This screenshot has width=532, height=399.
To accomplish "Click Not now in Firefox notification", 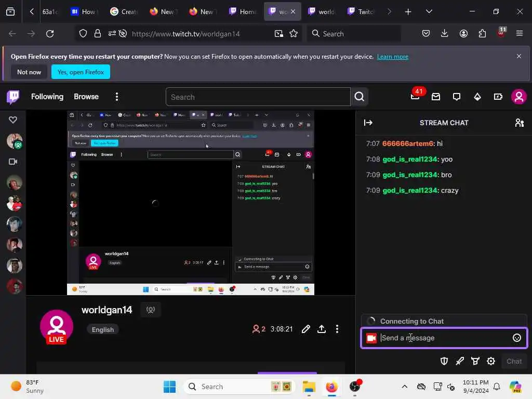I will tap(29, 72).
